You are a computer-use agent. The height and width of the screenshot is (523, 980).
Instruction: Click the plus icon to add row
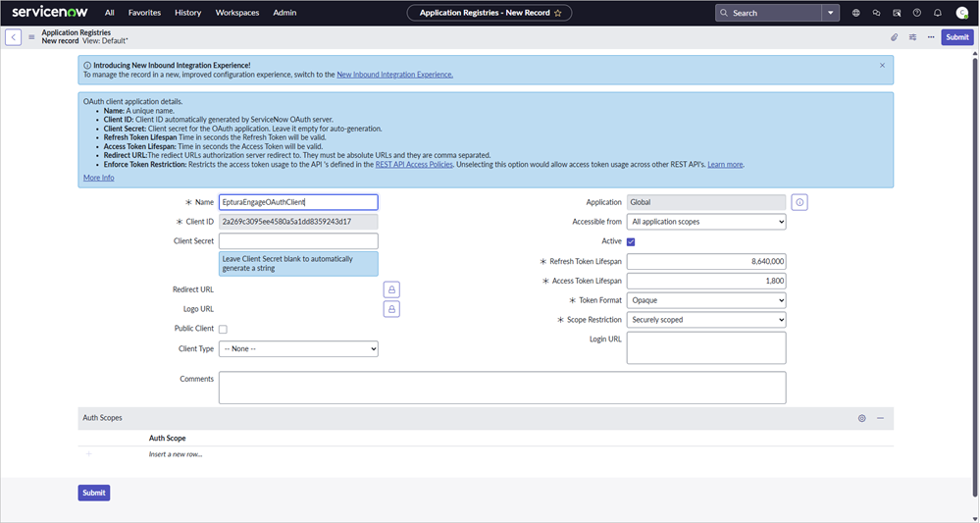(x=88, y=453)
